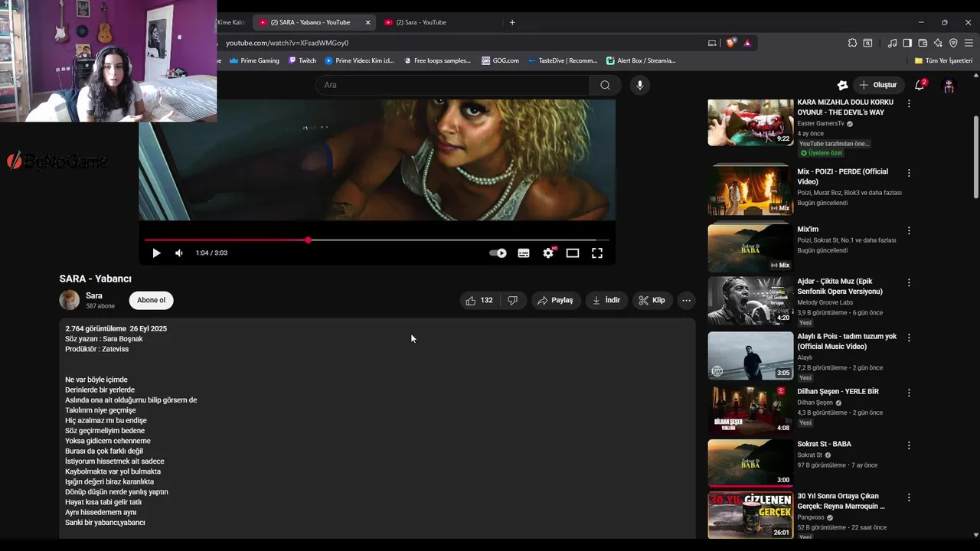Click the page vertical scrollbar

[x=975, y=157]
